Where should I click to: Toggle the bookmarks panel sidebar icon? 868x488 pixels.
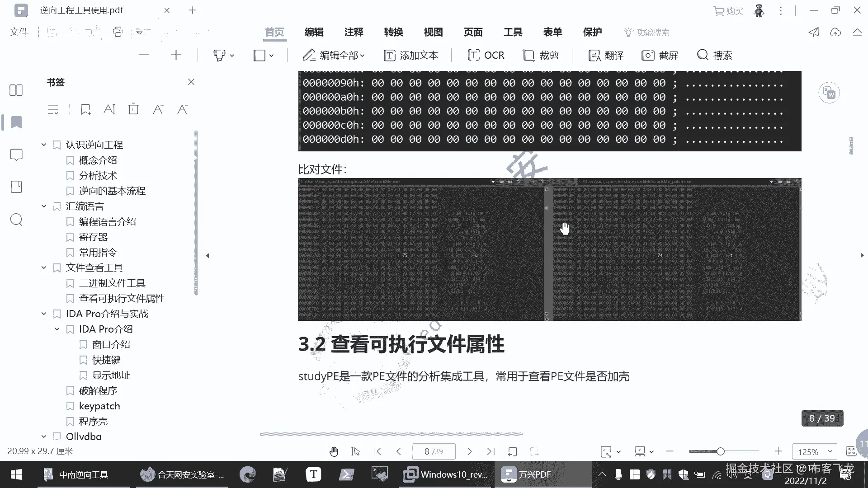click(16, 122)
